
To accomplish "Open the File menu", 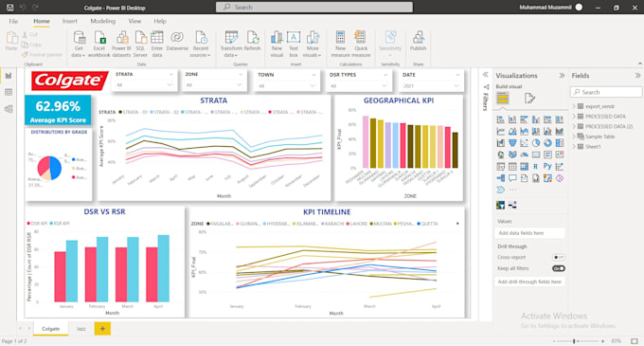I will click(13, 21).
